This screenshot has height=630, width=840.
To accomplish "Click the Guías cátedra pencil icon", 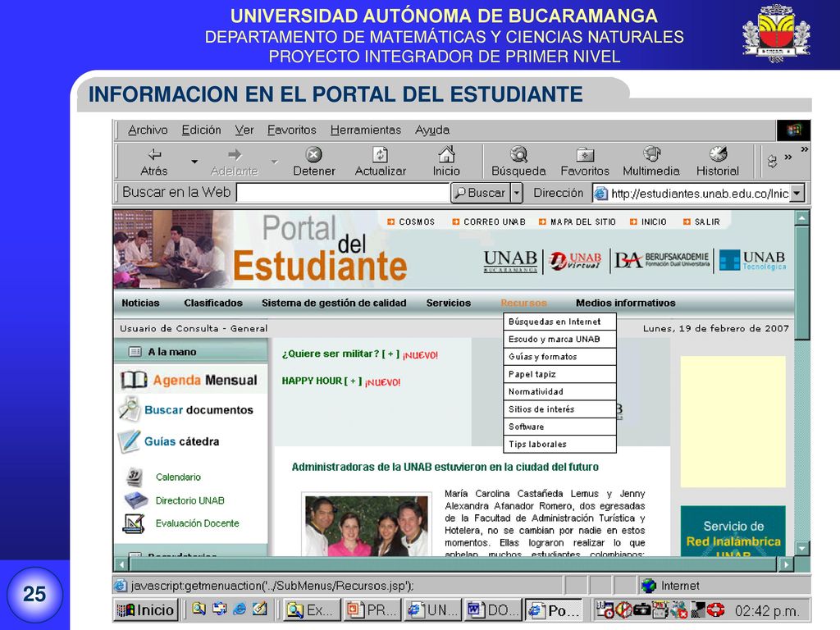I will coord(129,441).
